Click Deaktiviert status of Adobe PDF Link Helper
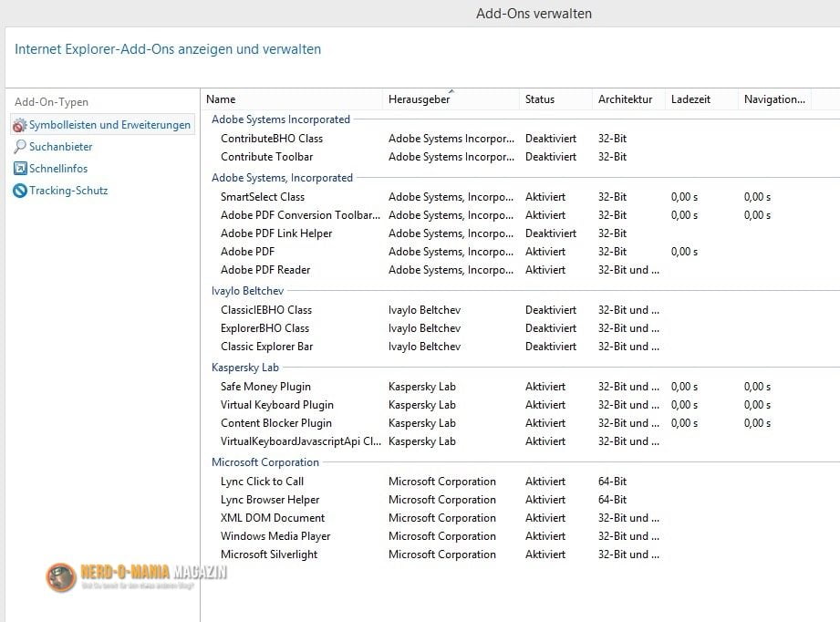Screen dimensions: 840x622 coord(551,233)
